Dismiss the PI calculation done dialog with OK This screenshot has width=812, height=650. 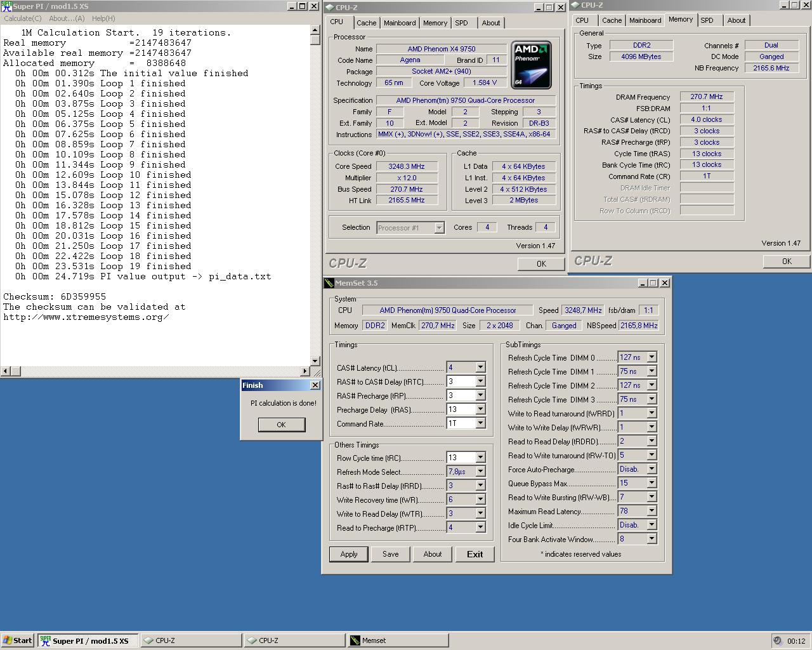point(281,425)
